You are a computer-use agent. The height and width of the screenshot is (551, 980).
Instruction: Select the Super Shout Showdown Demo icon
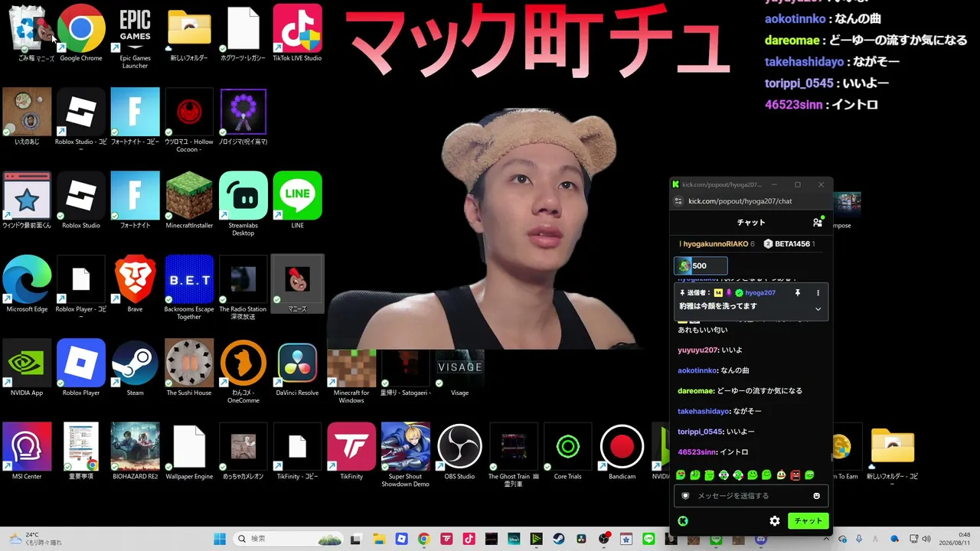[x=405, y=454]
